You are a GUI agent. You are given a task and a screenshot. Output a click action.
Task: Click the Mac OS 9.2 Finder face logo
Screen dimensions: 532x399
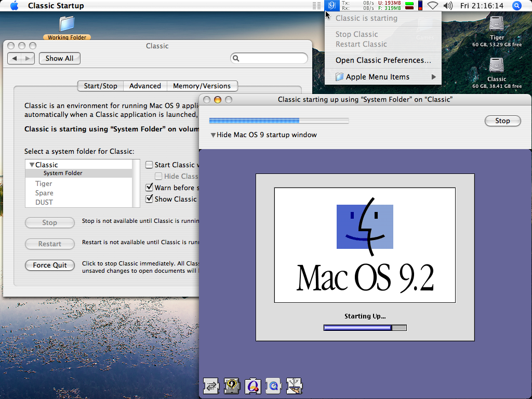[365, 227]
